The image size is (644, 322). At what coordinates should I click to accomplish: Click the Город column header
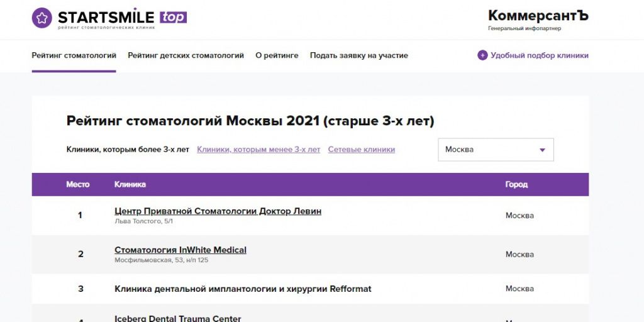pos(516,184)
